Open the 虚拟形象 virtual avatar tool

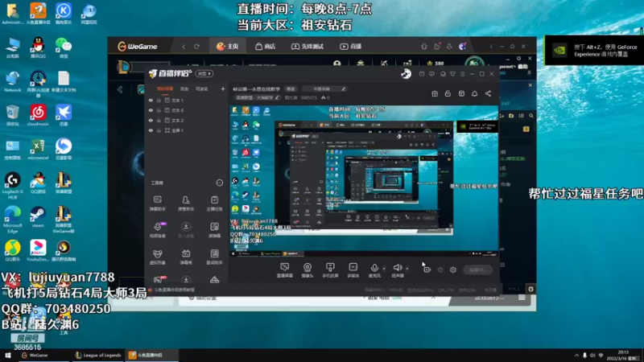[157, 257]
